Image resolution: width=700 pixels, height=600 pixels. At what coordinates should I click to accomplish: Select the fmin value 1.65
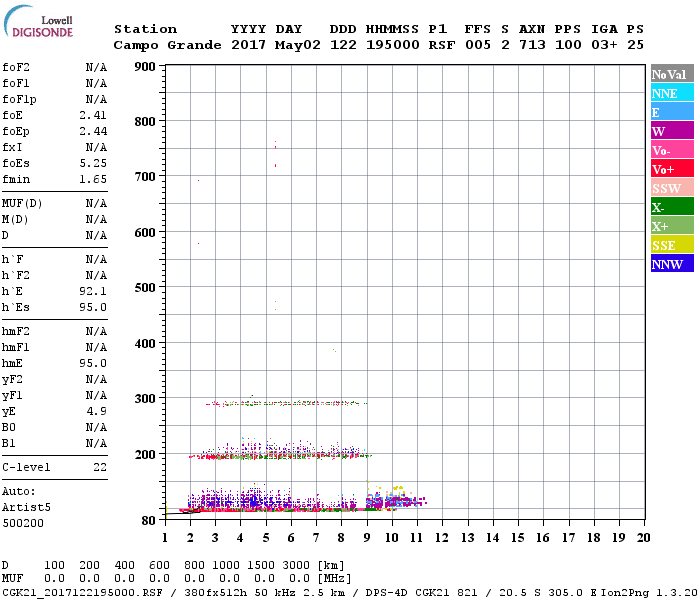92,179
